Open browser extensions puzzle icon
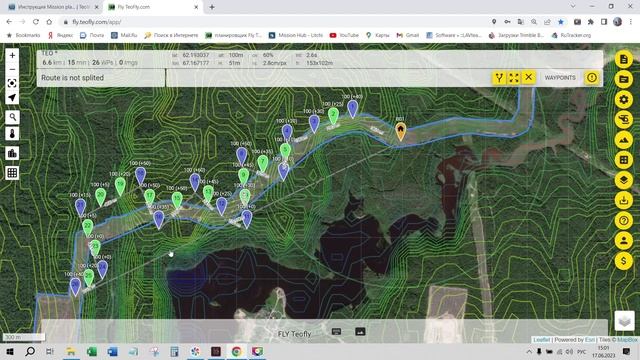This screenshot has height=360, width=640. point(591,22)
